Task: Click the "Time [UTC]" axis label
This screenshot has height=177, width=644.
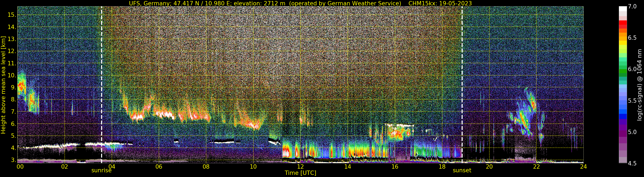Action: [300, 173]
